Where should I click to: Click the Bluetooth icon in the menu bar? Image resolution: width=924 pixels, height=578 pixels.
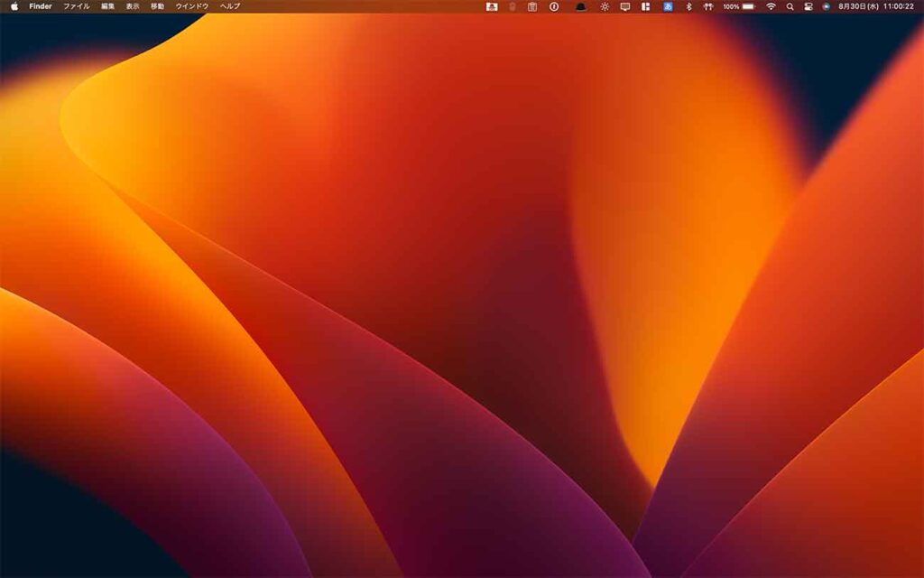pyautogui.click(x=688, y=8)
